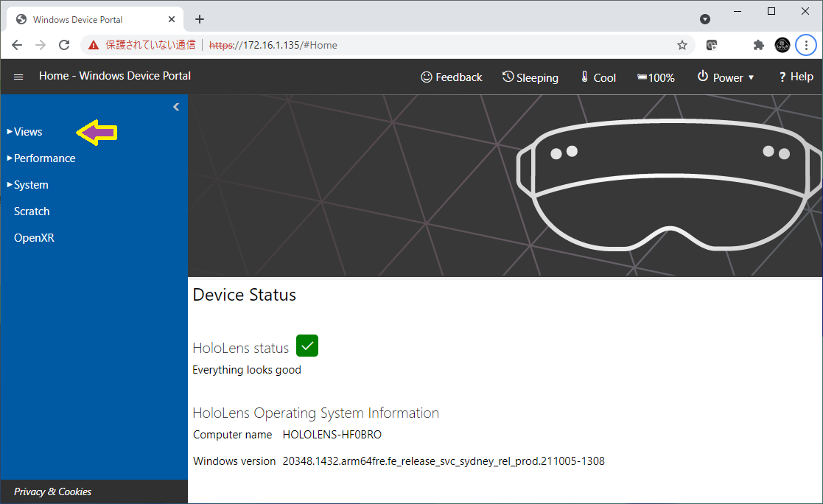The width and height of the screenshot is (823, 504).
Task: Click the Feedback smiley icon
Action: point(427,77)
